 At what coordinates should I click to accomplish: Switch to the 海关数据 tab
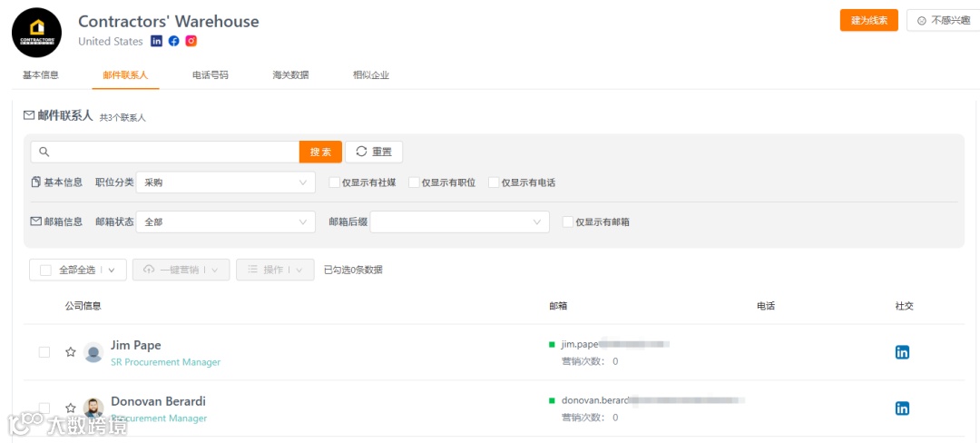(x=290, y=75)
